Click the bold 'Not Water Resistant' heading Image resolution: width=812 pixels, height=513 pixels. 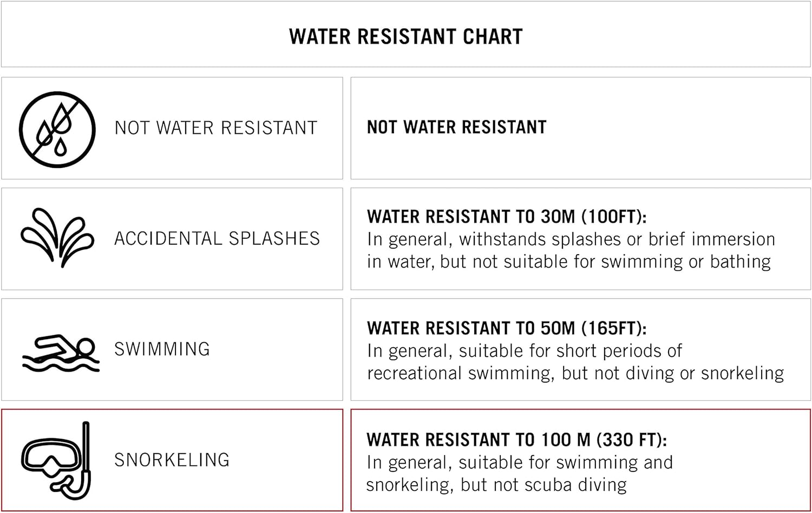pos(456,127)
